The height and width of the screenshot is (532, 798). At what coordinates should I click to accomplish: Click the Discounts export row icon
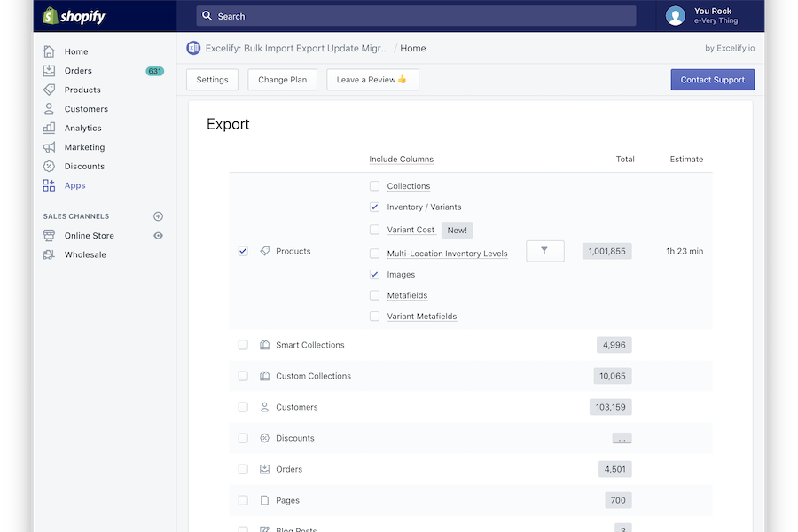pyautogui.click(x=264, y=438)
